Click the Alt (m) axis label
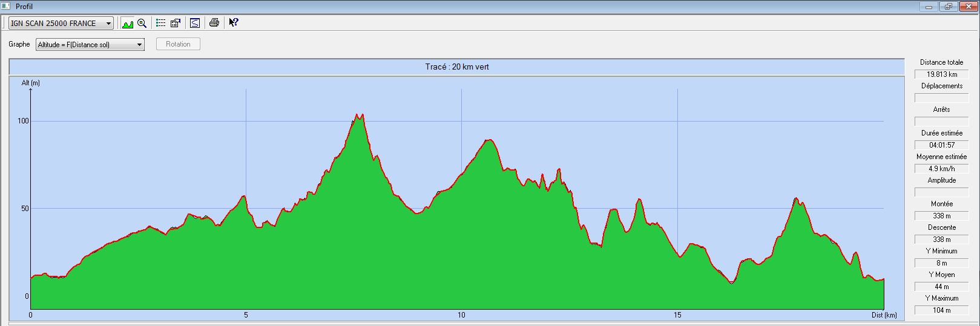Screen dimensions: 980x326 pyautogui.click(x=31, y=83)
